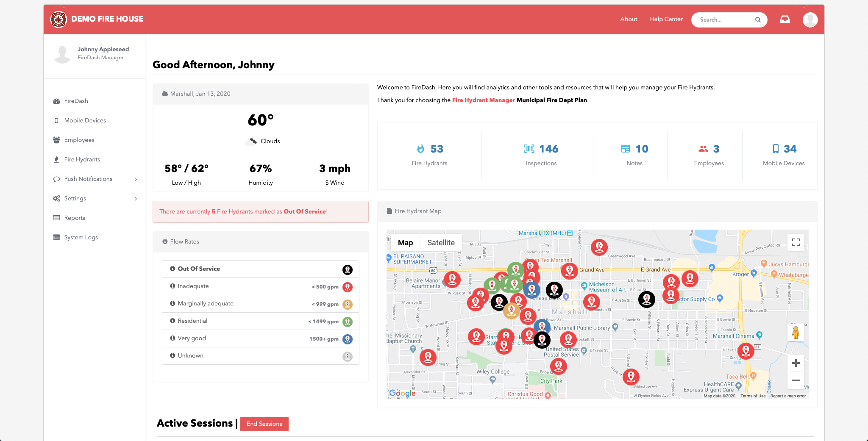Open the Report a map error link

[x=788, y=396]
